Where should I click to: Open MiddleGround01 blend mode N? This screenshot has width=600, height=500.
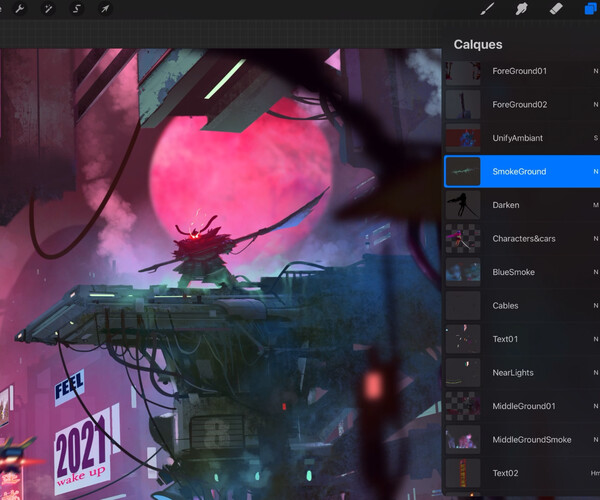point(595,406)
